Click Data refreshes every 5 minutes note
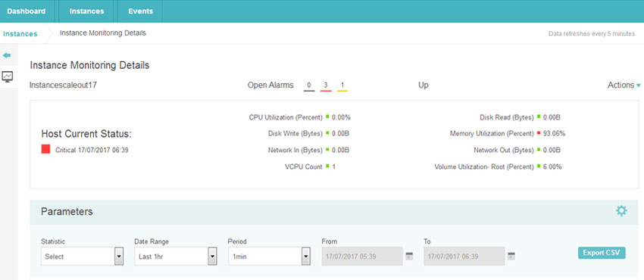The image size is (644, 280). 592,34
